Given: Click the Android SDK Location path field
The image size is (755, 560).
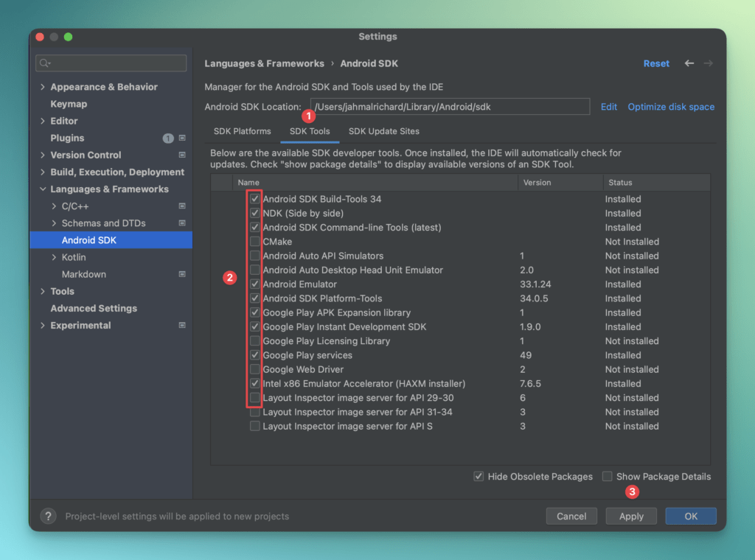Looking at the screenshot, I should click(x=450, y=107).
